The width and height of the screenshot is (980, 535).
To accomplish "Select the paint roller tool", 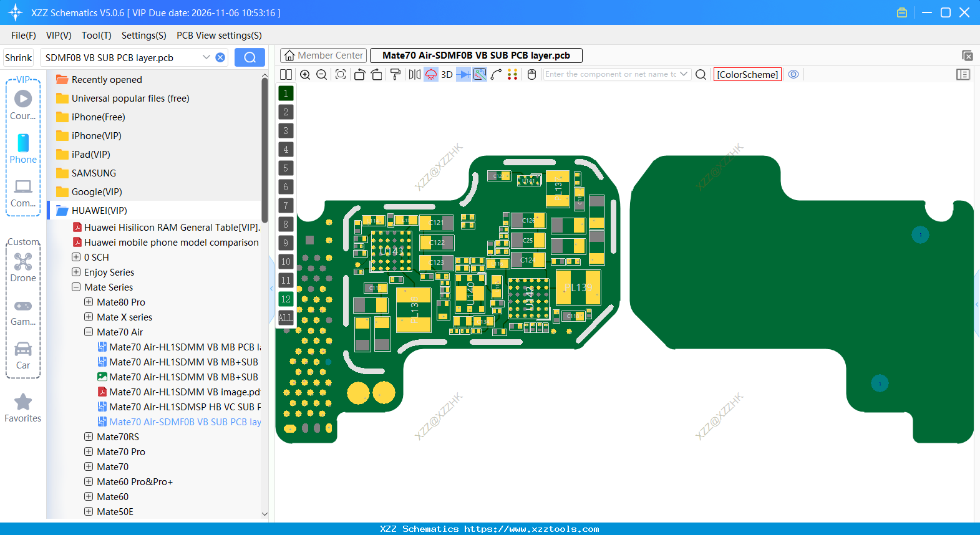I will click(395, 74).
